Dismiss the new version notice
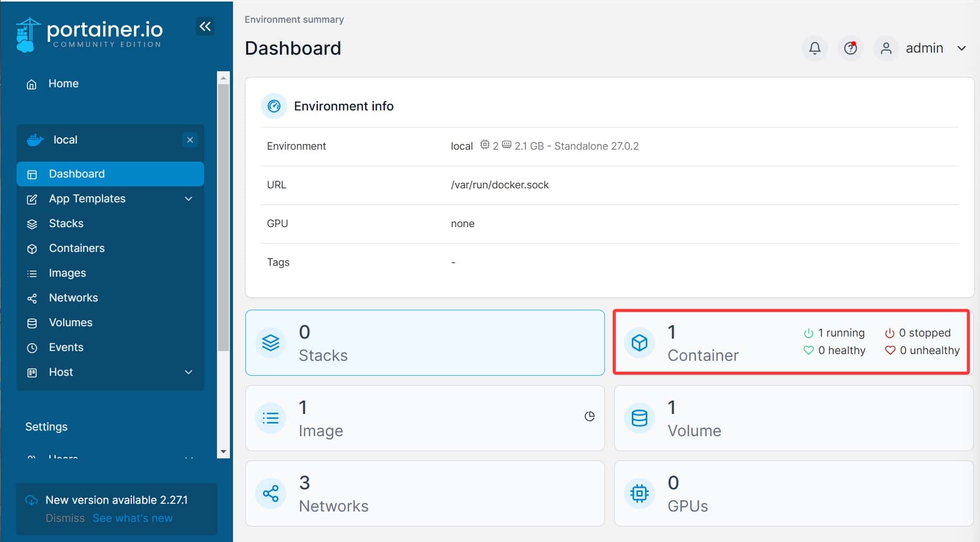 (65, 518)
